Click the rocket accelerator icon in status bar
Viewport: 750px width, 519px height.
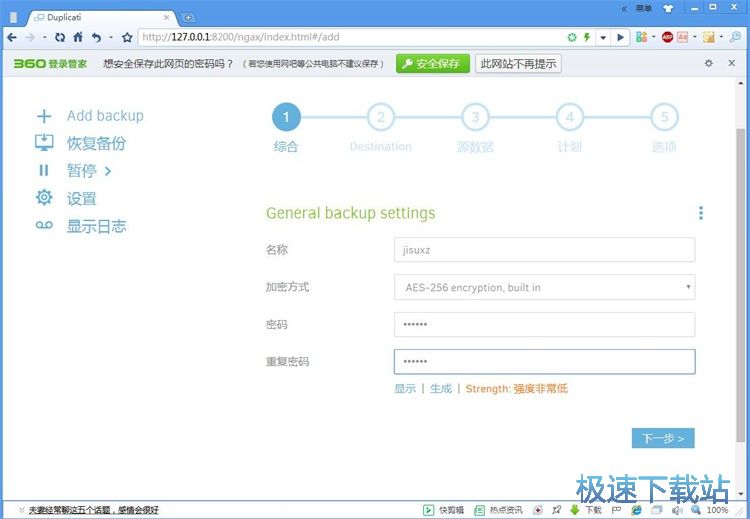click(556, 510)
